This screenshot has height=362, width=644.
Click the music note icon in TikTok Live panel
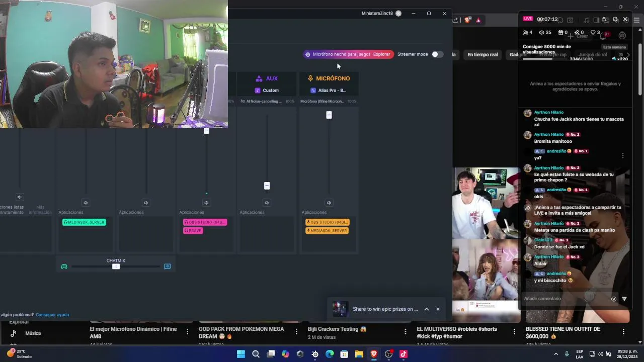pos(586,20)
